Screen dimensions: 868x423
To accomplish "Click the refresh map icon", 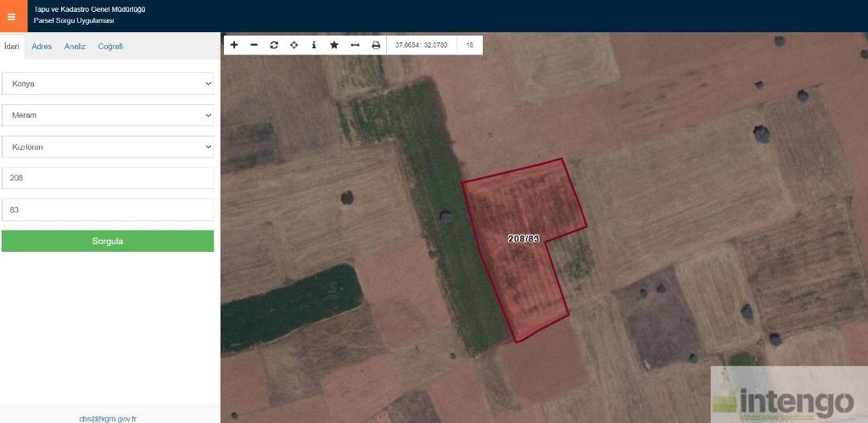I will tap(274, 45).
